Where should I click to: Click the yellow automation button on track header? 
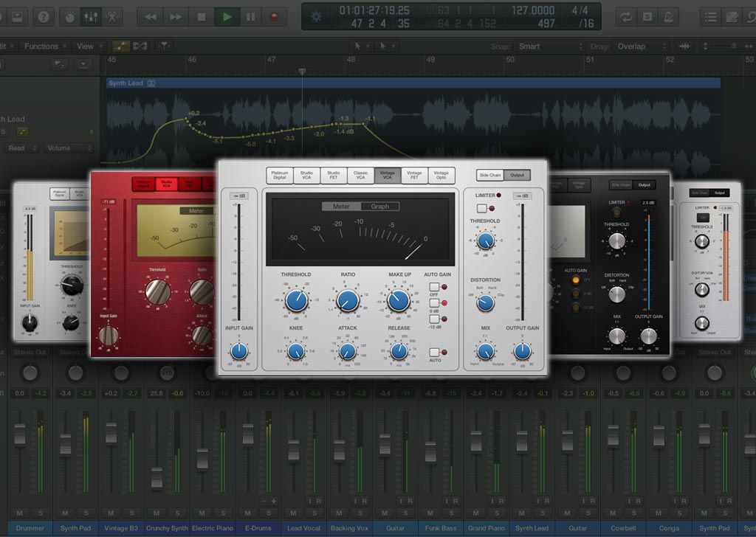point(23,131)
